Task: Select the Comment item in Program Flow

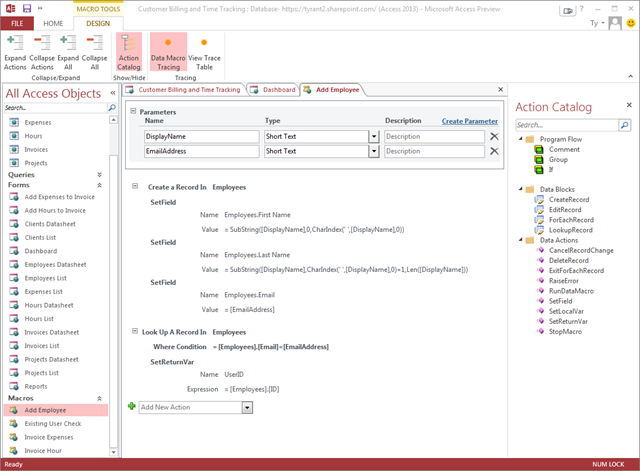Action: (564, 149)
